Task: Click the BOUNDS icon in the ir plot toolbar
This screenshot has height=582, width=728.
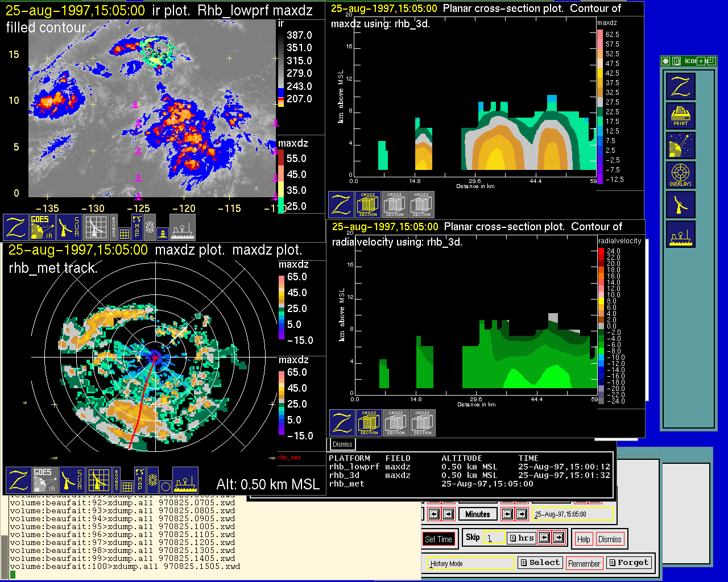Action: pyautogui.click(x=114, y=227)
